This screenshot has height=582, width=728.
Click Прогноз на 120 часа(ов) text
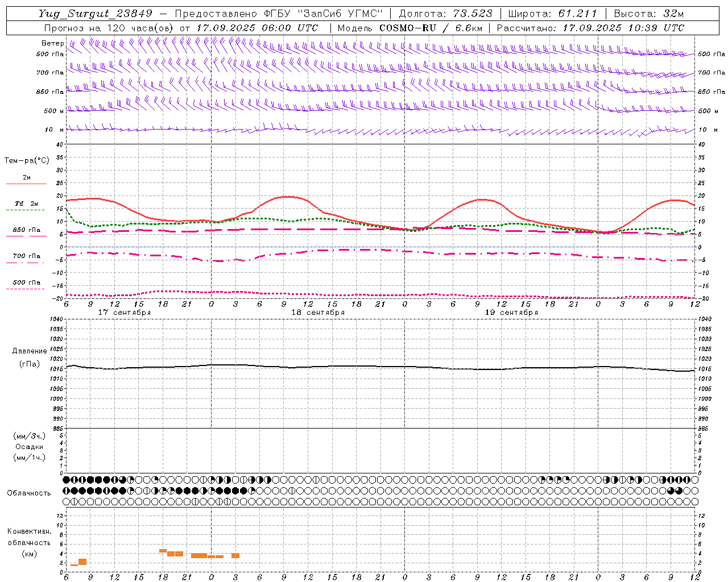tap(109, 28)
